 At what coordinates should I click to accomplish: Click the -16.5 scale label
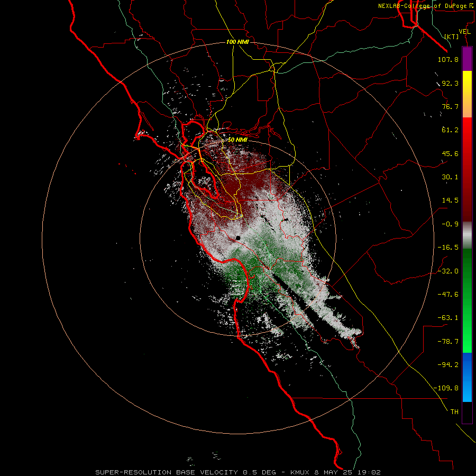(448, 248)
